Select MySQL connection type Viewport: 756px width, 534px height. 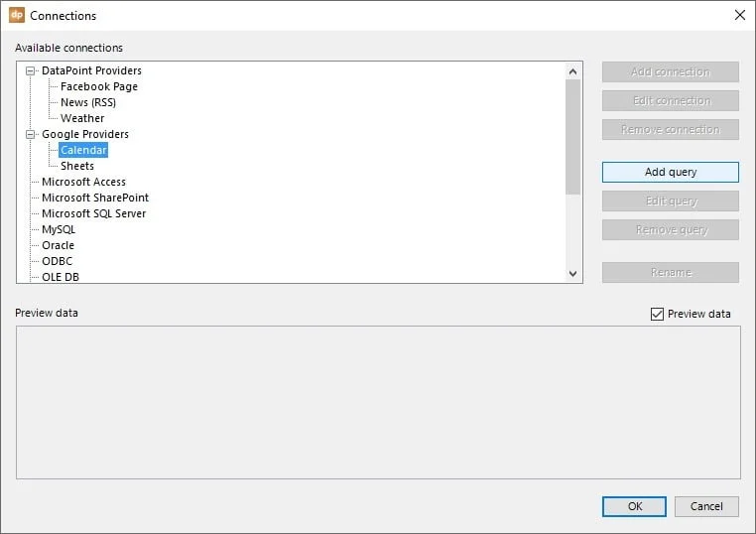tap(59, 229)
